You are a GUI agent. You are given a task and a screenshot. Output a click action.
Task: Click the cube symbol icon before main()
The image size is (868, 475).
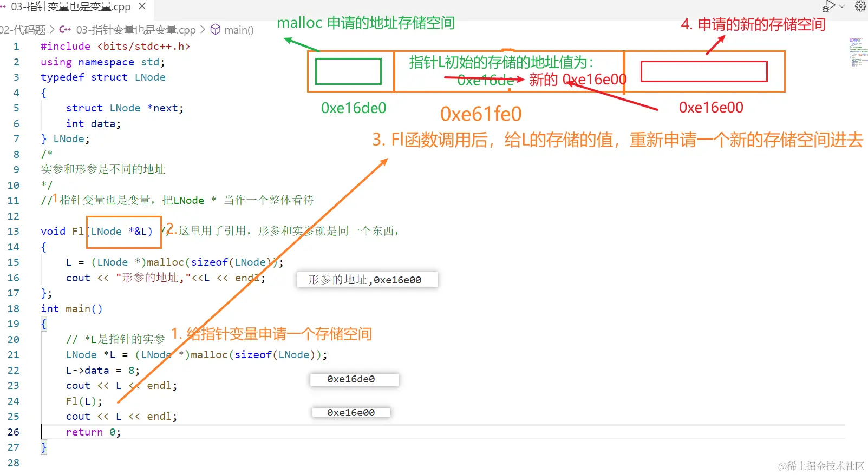216,29
